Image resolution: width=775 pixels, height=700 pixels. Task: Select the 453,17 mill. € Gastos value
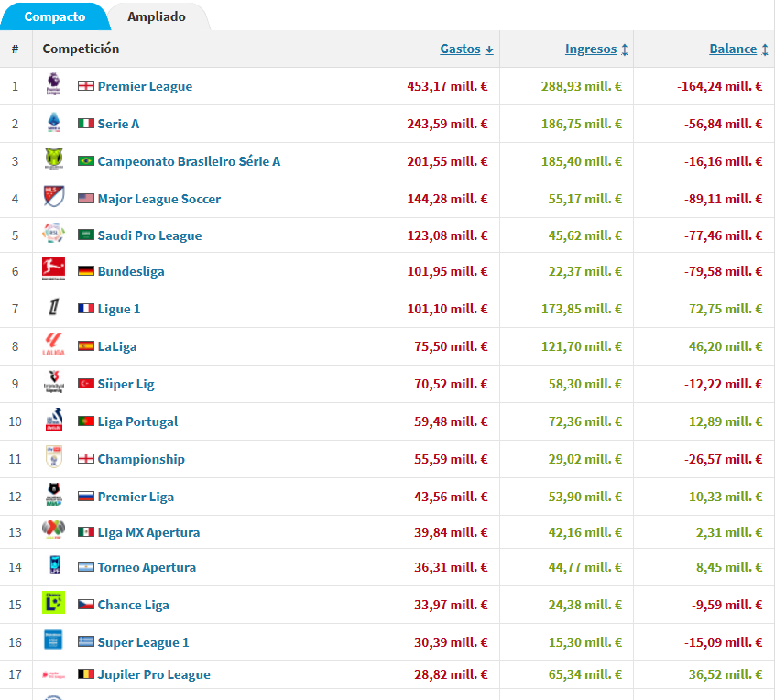447,86
